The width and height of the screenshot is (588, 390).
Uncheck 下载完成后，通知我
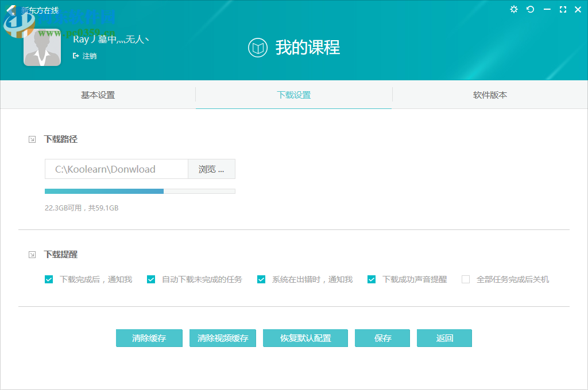tap(48, 279)
